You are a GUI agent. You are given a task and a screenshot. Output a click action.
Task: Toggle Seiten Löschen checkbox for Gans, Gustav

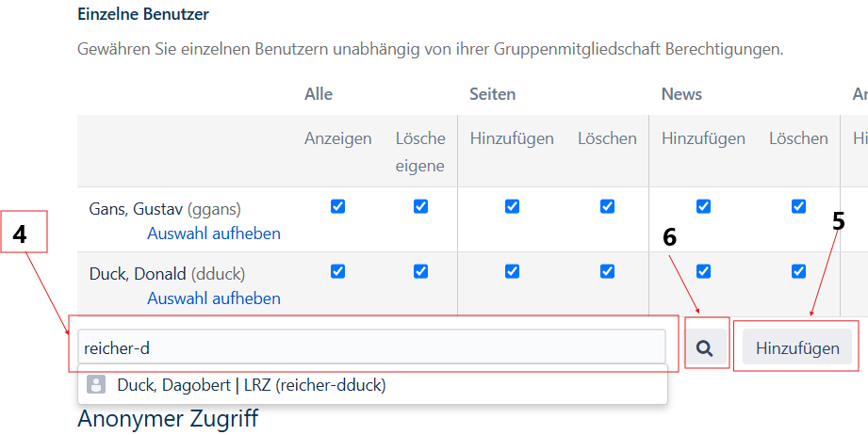pyautogui.click(x=607, y=206)
